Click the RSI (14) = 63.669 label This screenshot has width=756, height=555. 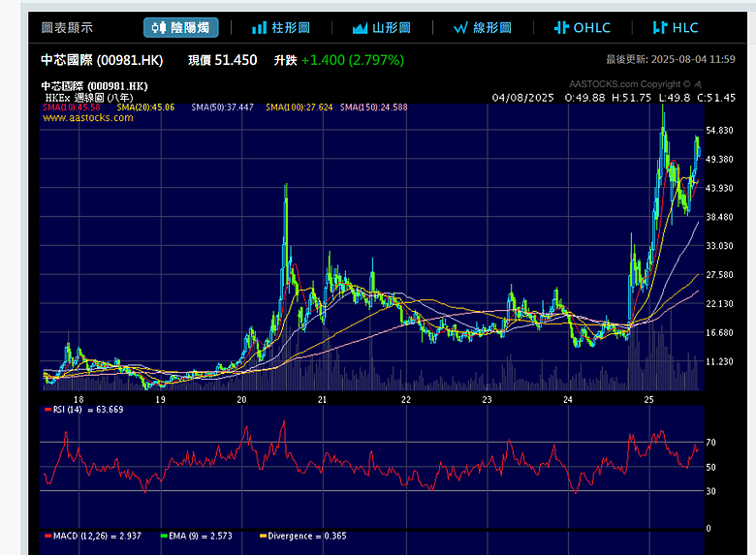(84, 410)
